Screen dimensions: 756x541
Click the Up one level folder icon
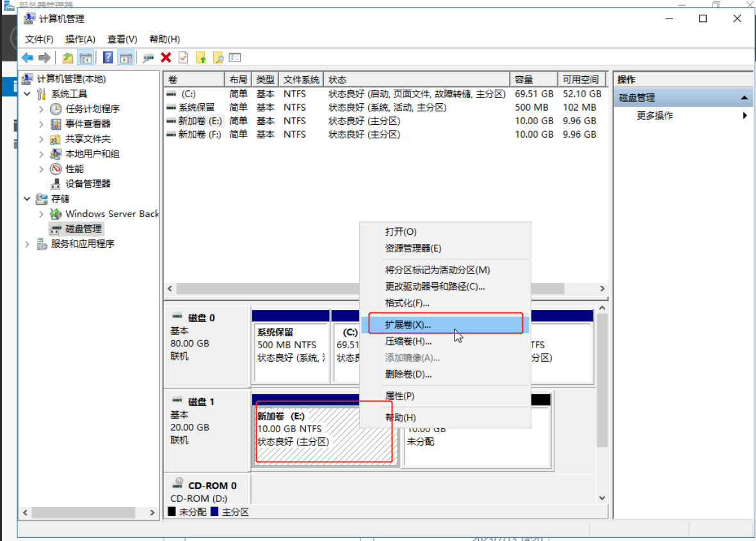[67, 58]
